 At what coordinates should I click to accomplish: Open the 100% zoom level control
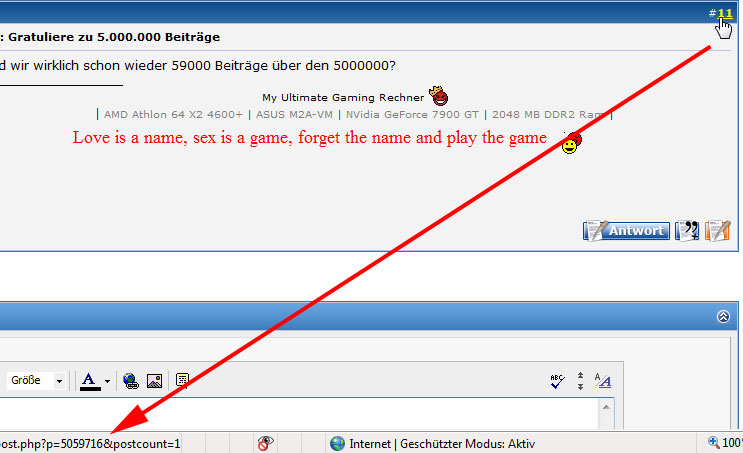tap(725, 443)
